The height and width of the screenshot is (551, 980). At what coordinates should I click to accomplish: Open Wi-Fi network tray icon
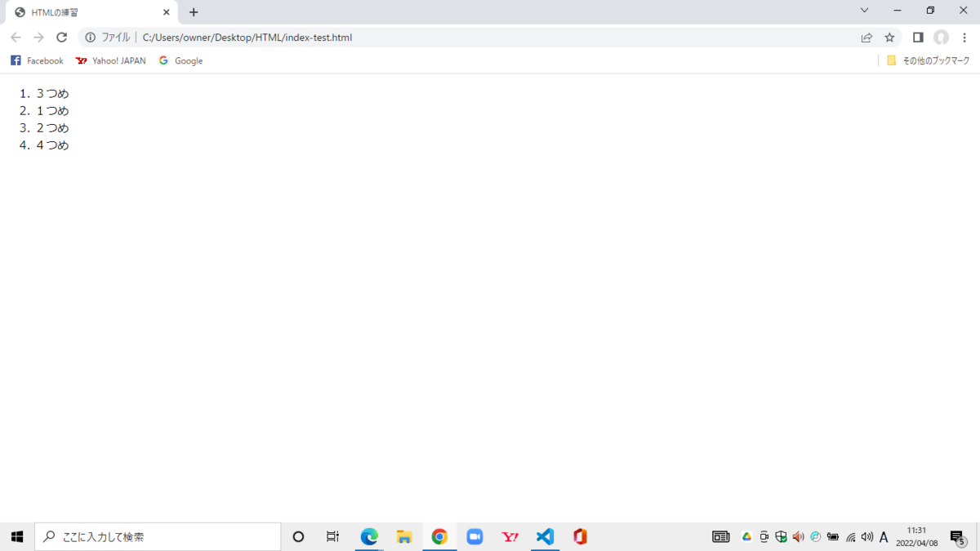tap(851, 536)
